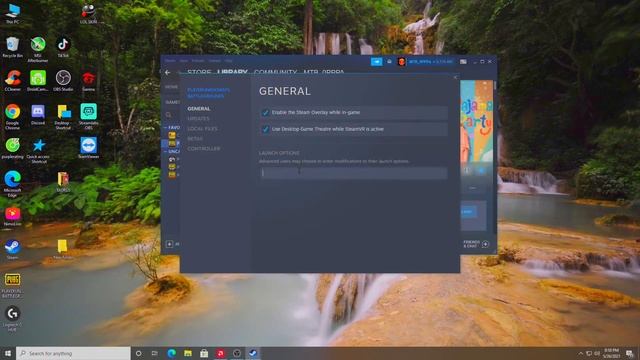The width and height of the screenshot is (640, 360).
Task: Select the General tab in properties sidebar
Action: tap(199, 109)
